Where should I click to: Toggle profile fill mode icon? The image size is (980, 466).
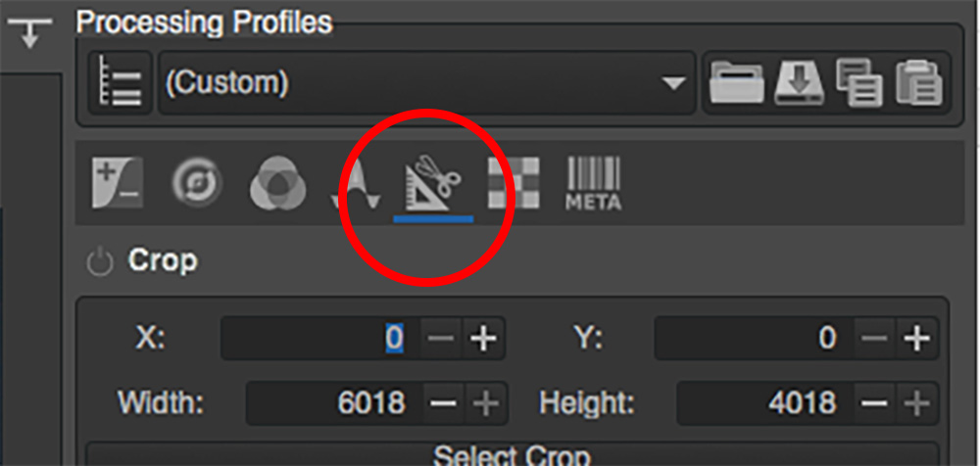tap(122, 83)
